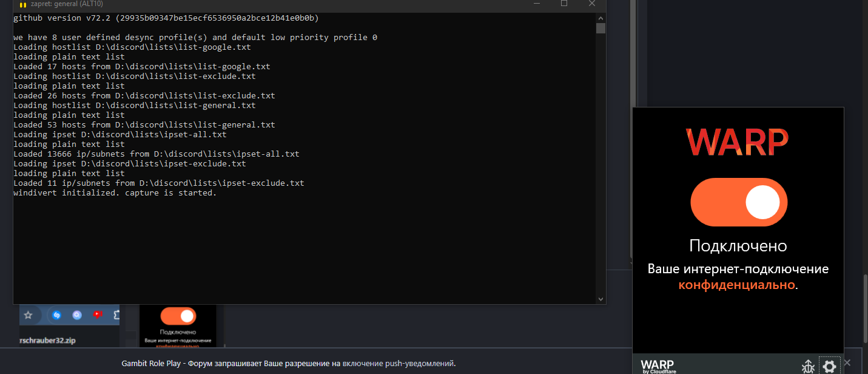
Task: Open WARP settings gear icon
Action: click(x=829, y=365)
